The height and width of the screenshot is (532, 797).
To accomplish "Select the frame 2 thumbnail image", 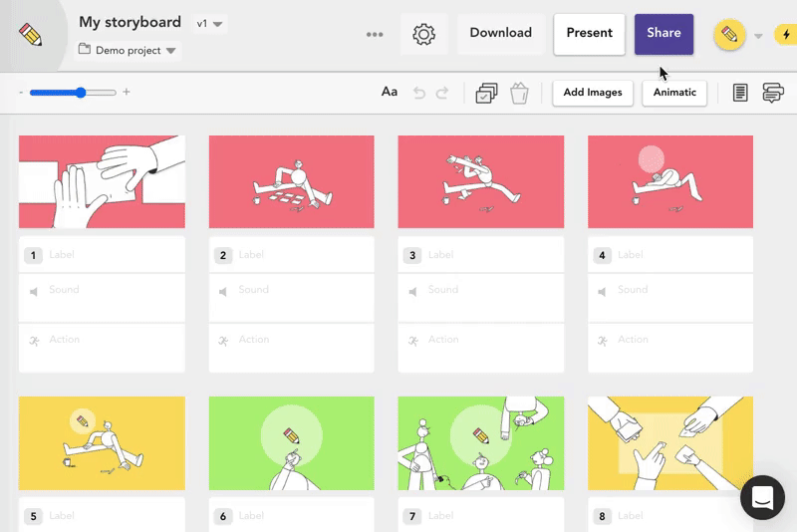I will tap(291, 181).
